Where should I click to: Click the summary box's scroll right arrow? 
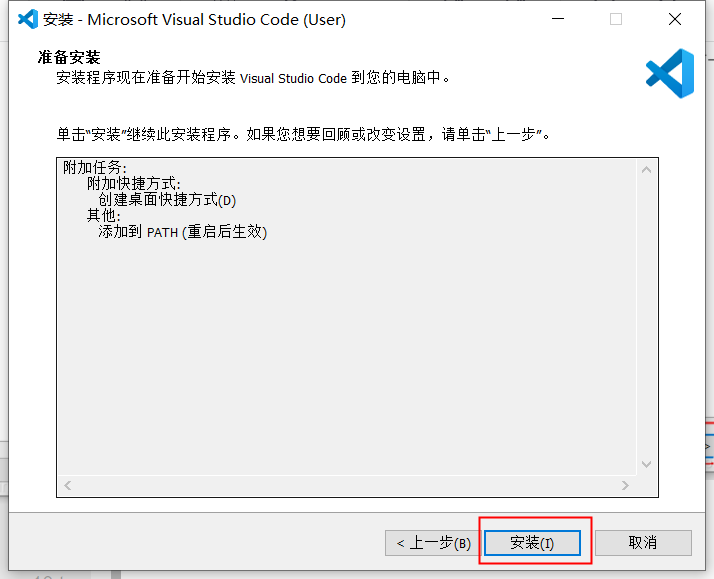[625, 485]
